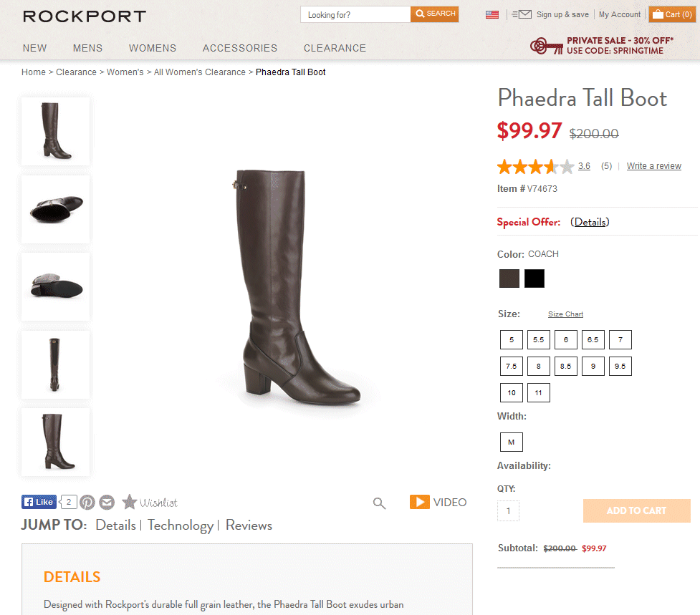Viewport: 700px width, 615px height.
Task: View the boot sole thumbnail
Action: [55, 286]
